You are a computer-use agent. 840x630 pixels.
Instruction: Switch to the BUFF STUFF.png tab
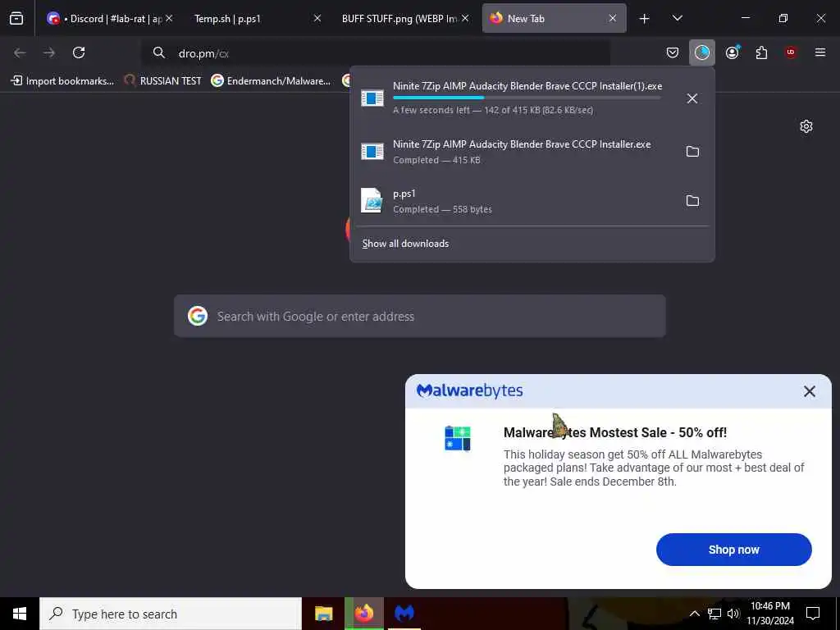click(404, 19)
